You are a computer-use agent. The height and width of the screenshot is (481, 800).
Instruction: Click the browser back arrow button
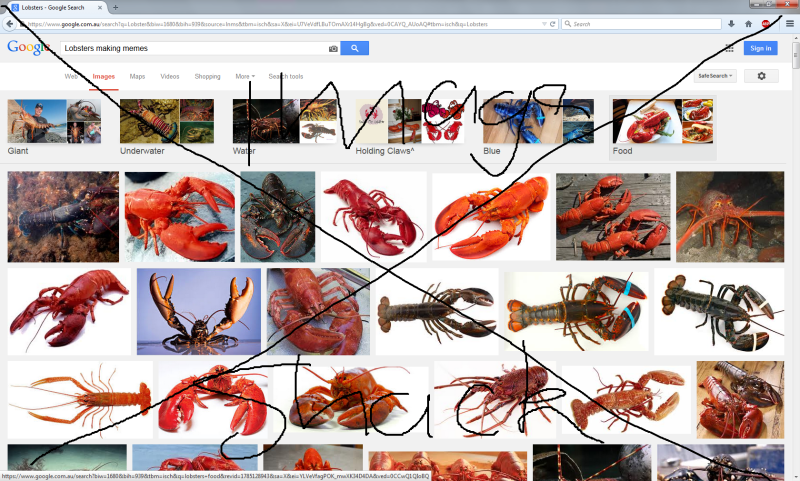click(x=10, y=23)
